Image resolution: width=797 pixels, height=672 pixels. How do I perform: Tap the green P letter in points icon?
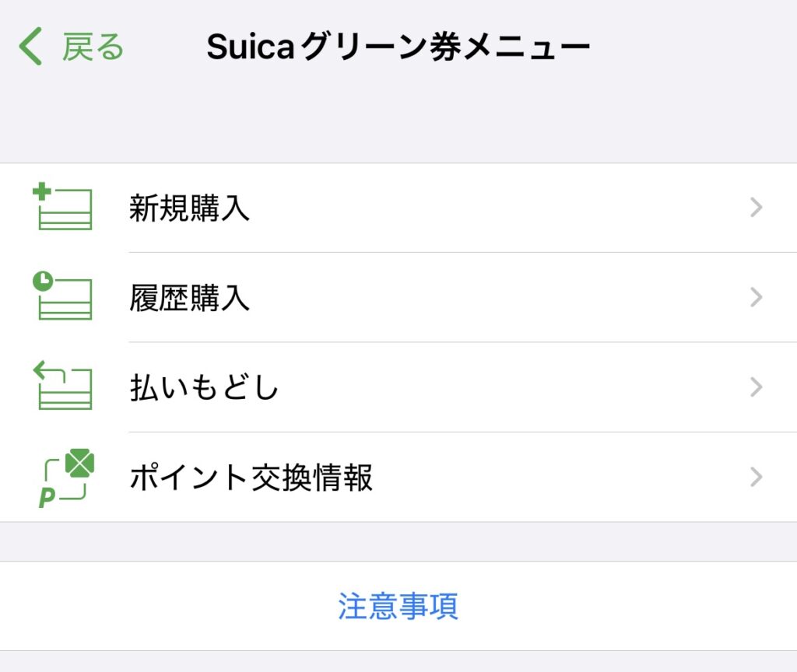click(x=46, y=497)
